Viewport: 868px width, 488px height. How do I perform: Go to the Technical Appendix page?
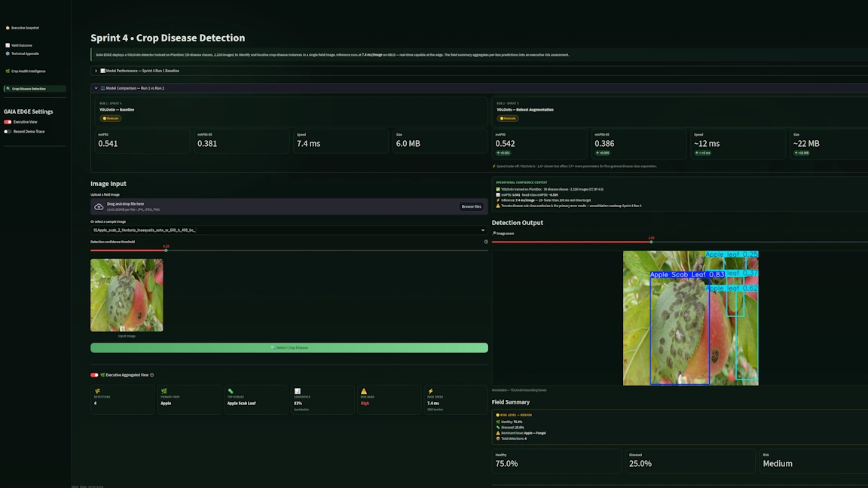[x=25, y=53]
